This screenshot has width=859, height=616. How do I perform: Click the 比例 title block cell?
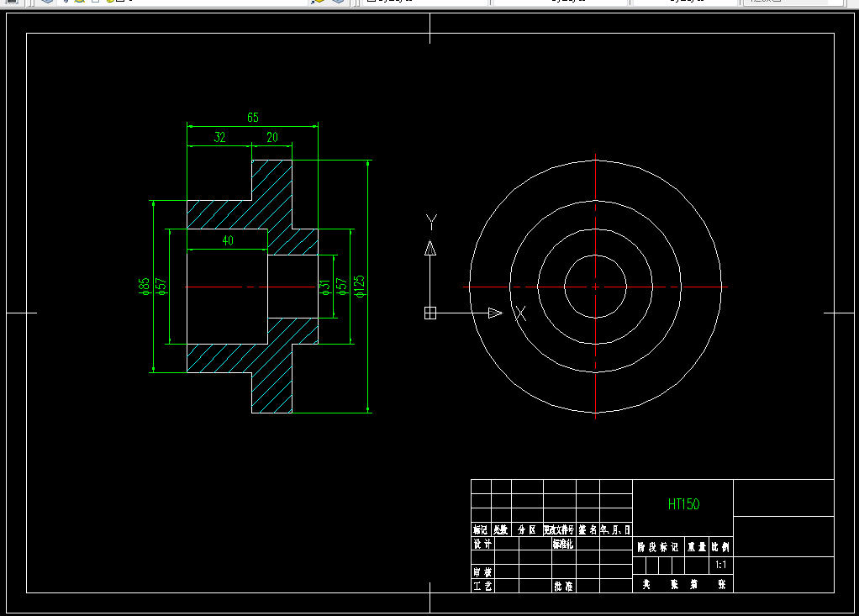(721, 547)
